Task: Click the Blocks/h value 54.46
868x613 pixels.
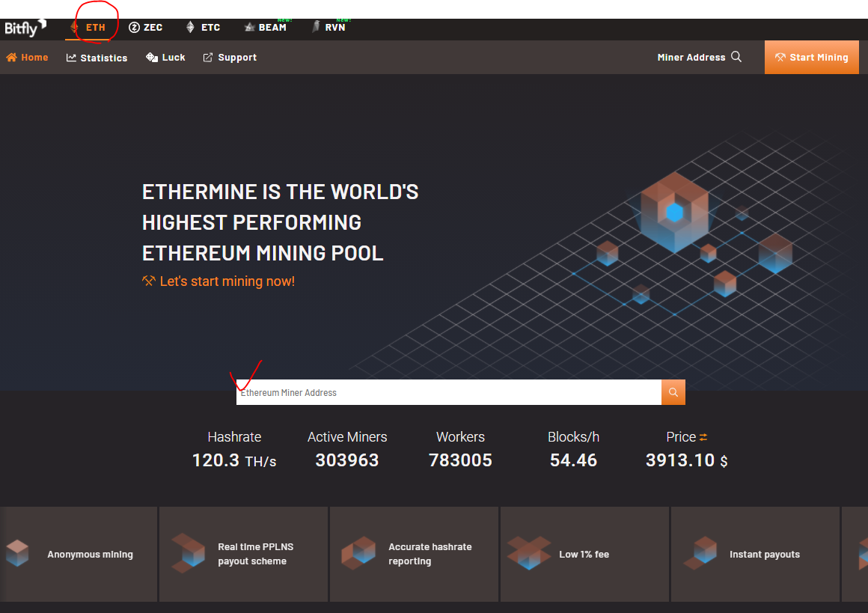Action: [x=573, y=461]
